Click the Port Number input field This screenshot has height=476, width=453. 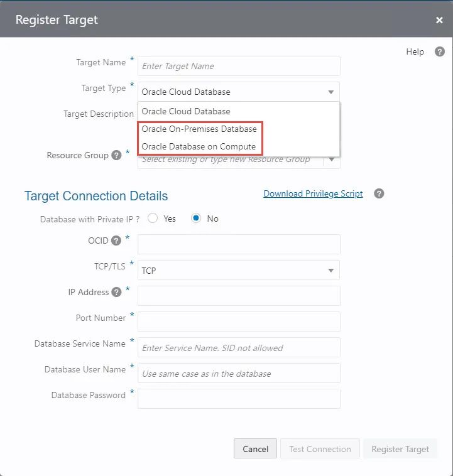pos(239,322)
